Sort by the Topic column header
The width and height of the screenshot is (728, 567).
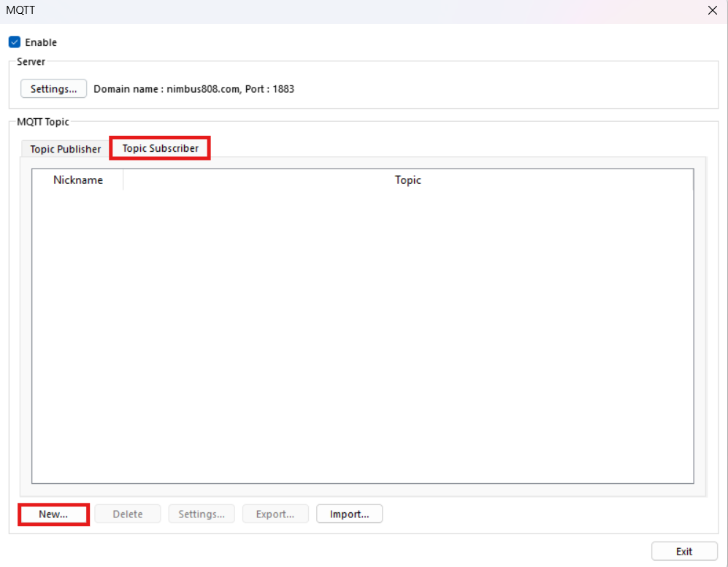pyautogui.click(x=407, y=180)
